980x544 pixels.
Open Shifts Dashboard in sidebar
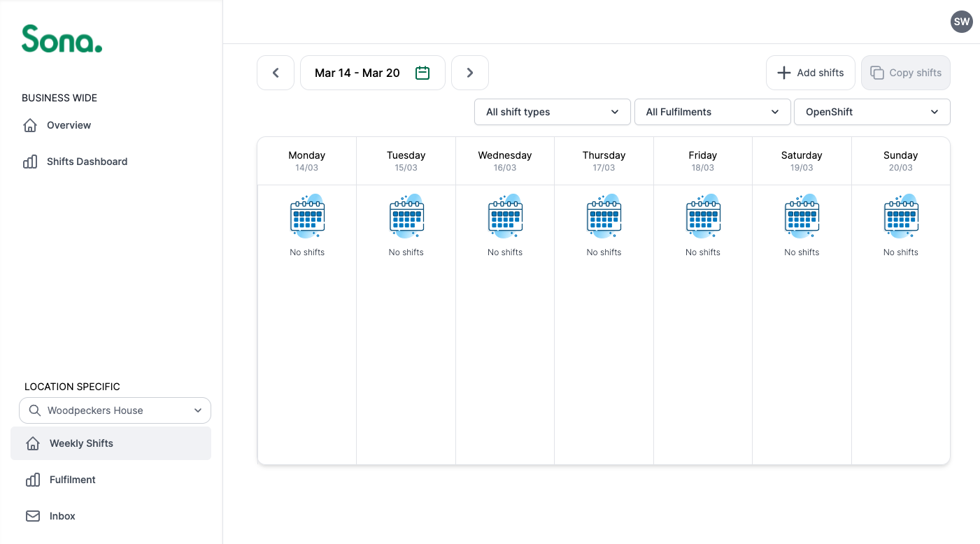pyautogui.click(x=87, y=162)
